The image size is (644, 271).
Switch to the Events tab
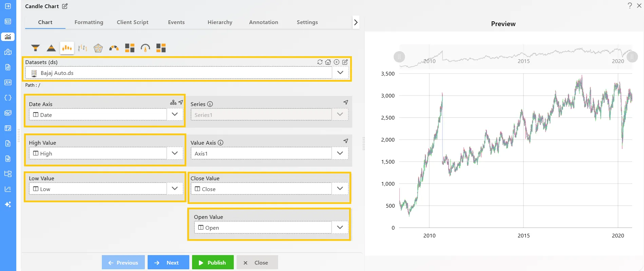click(176, 22)
